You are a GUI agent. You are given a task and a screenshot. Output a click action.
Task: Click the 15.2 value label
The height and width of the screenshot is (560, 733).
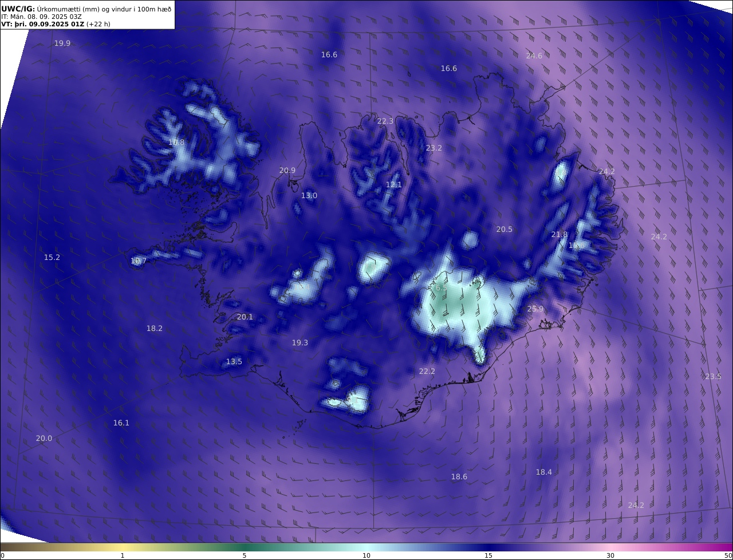coord(52,258)
